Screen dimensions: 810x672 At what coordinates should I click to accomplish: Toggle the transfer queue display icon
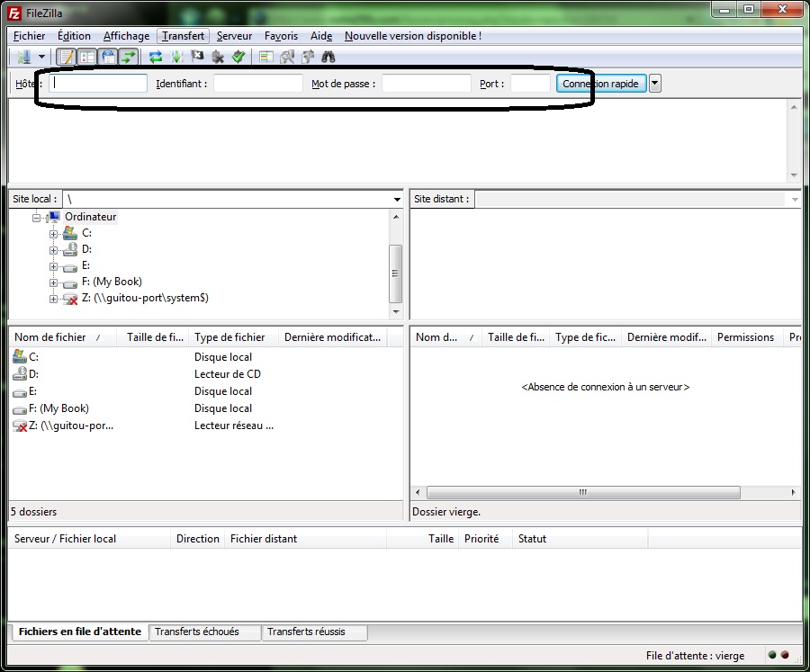129,57
